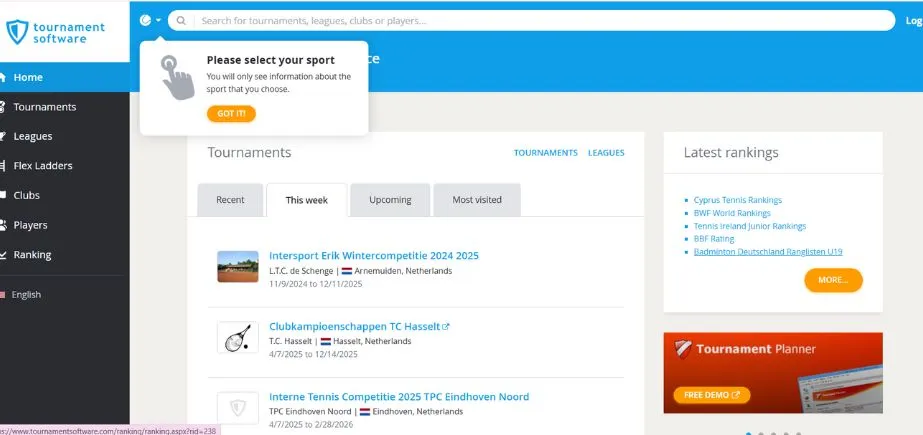Expand the sport selector dropdown arrow
This screenshot has height=435, width=923.
tap(158, 21)
